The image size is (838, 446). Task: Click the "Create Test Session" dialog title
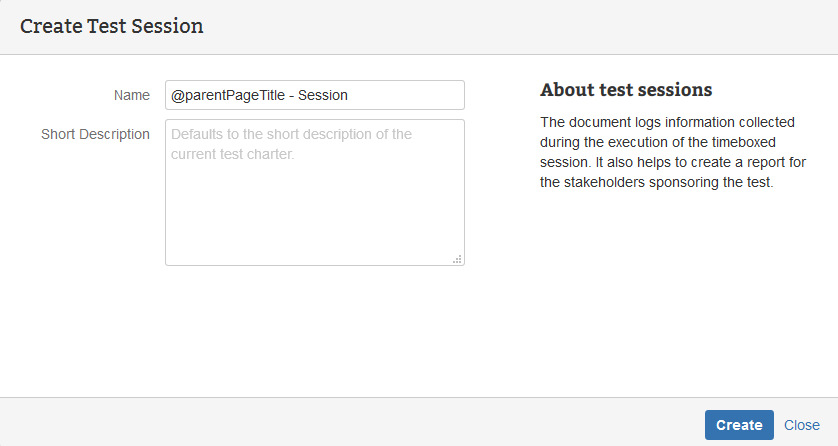[x=111, y=27]
